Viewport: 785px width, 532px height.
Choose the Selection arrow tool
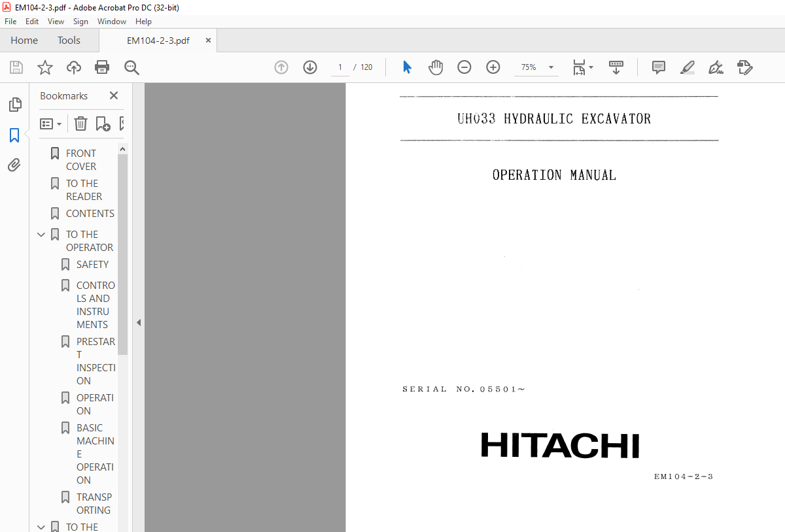[407, 67]
